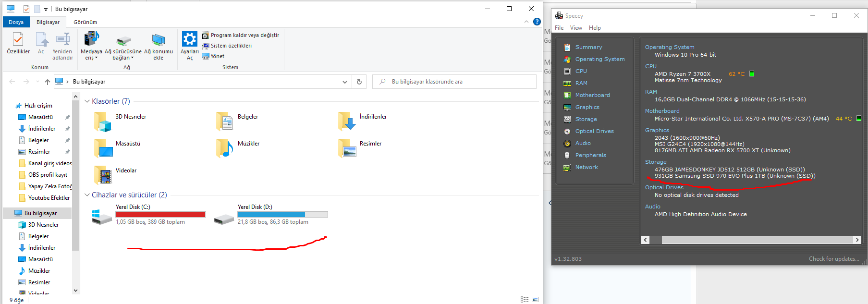Collapse the Klasörler (7) group
868x304 pixels.
(x=87, y=101)
